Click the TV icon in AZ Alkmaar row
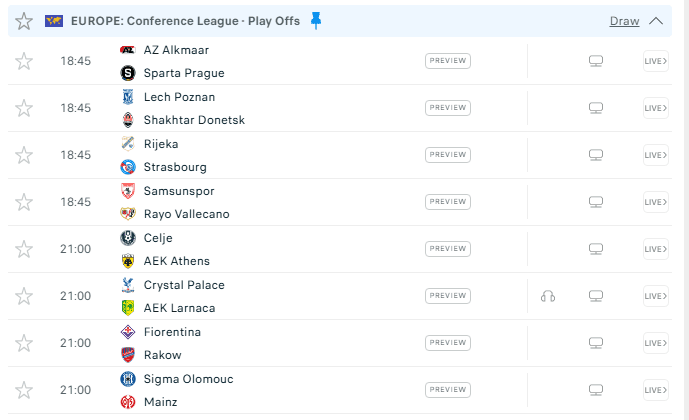This screenshot has height=420, width=689. click(596, 61)
